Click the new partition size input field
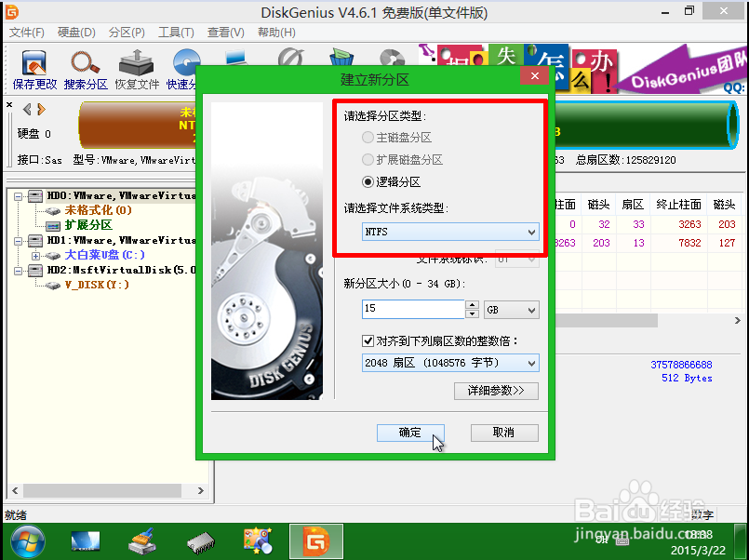Screen dimensions: 749x560 [x=413, y=309]
